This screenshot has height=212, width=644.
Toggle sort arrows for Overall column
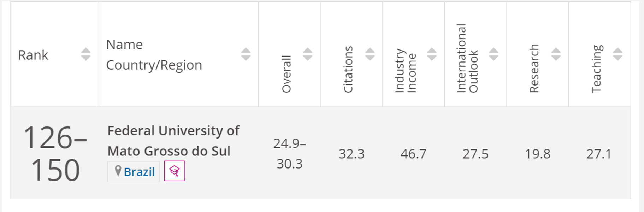point(307,54)
